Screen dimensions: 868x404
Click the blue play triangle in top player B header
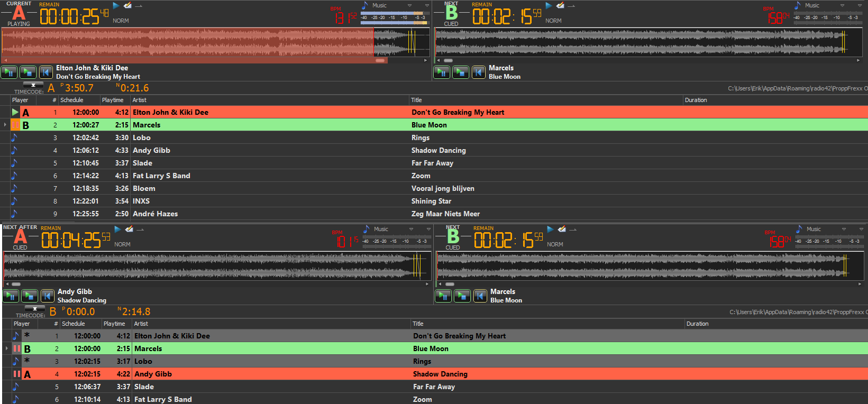[549, 6]
